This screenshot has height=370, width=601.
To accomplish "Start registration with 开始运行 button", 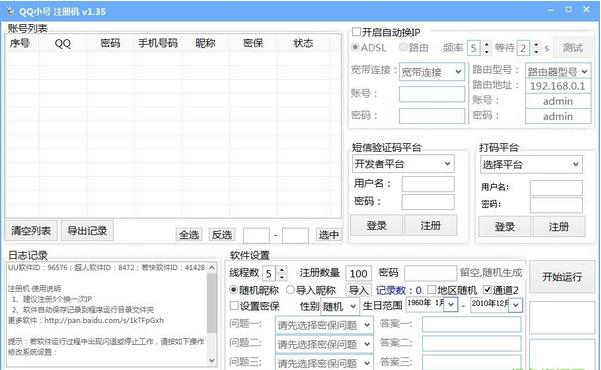I will pos(562,276).
